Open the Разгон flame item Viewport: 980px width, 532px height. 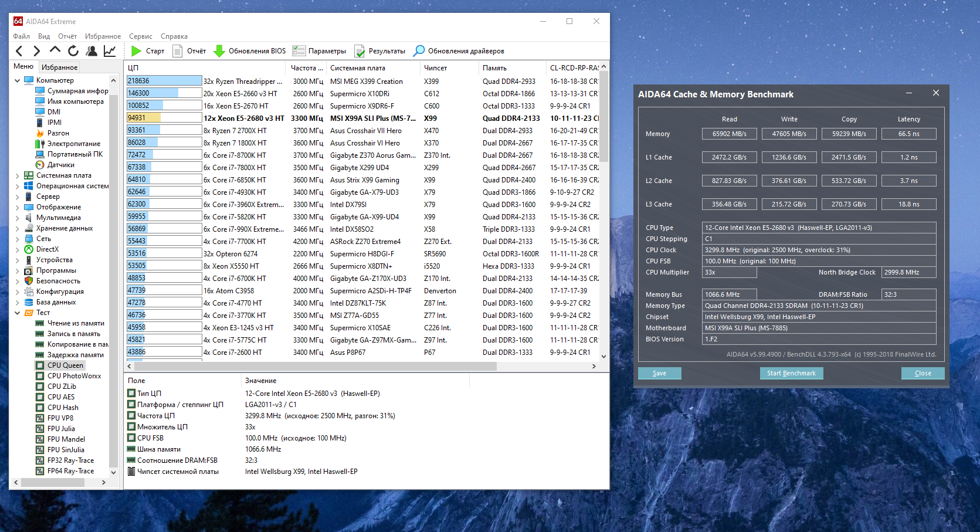tap(52, 133)
